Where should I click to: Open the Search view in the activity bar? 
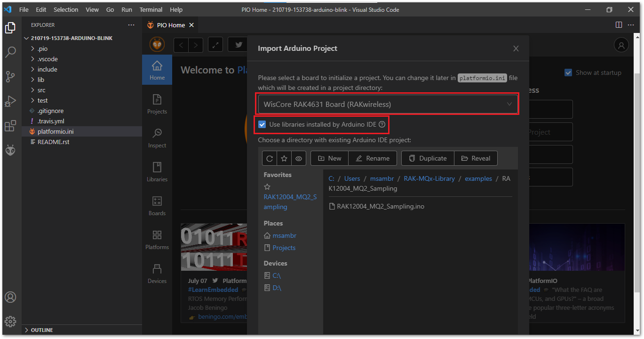pos(10,52)
